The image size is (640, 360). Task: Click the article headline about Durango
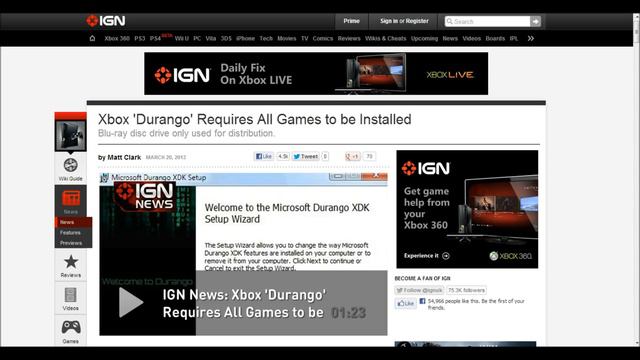[255, 119]
